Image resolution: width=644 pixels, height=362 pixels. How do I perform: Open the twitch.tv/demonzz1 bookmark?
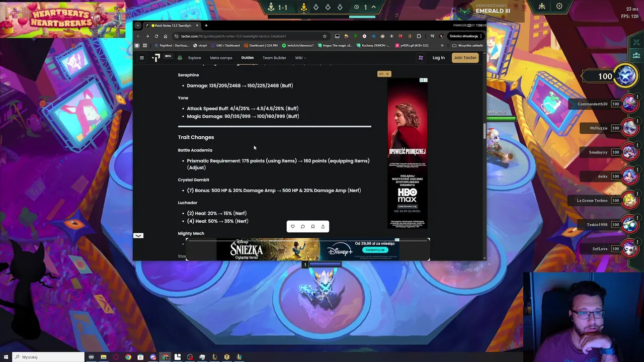tap(298, 45)
